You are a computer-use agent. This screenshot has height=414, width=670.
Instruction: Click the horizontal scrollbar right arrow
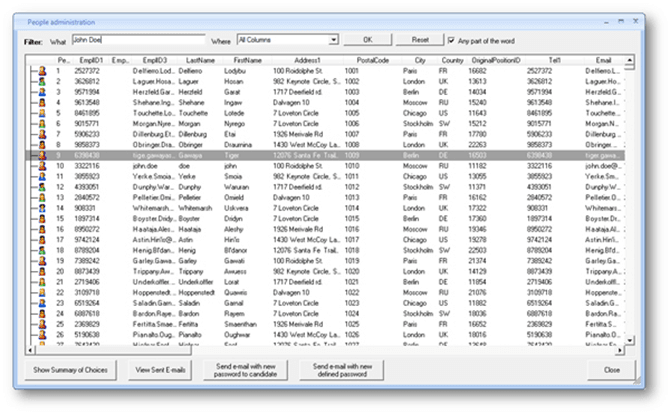[x=620, y=351]
